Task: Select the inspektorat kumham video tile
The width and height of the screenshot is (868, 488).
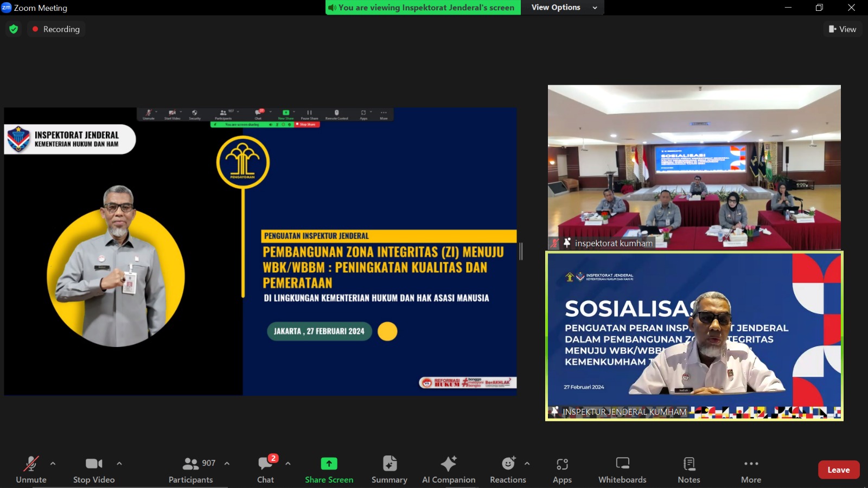Action: (694, 167)
